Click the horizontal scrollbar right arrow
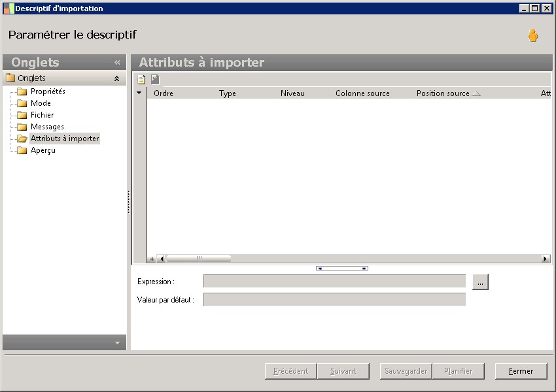This screenshot has width=556, height=392. pyautogui.click(x=546, y=259)
